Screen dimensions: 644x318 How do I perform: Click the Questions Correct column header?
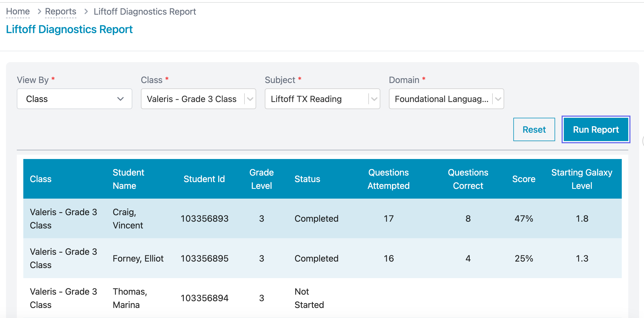[468, 179]
